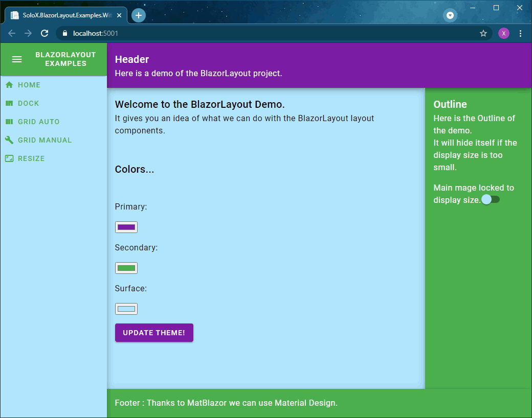
Task: Click the 'Colors...' heading
Action: 135,169
